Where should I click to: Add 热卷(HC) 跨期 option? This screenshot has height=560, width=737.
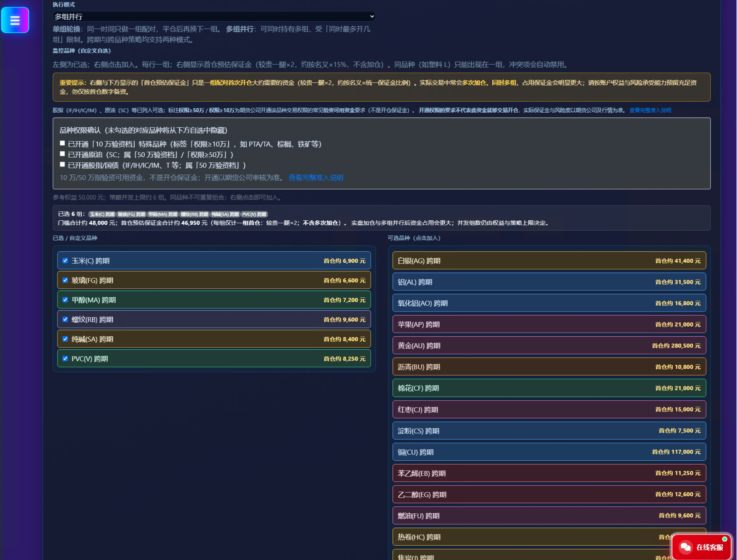point(549,537)
